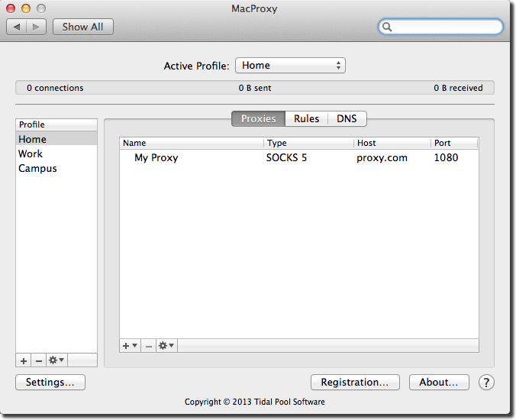
Task: Switch to the Proxies tab
Action: pyautogui.click(x=258, y=118)
